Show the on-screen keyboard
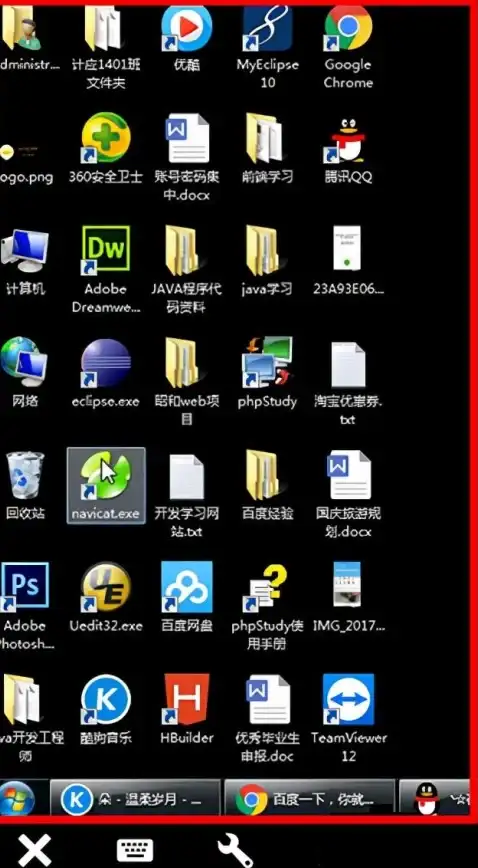 click(135, 849)
